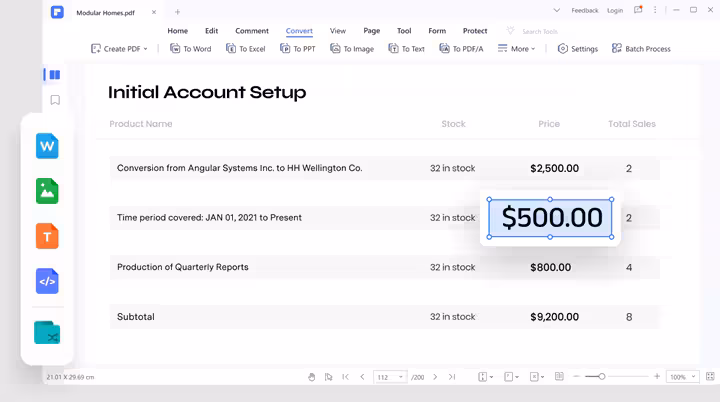Enter fullscreen mode icon at bottom right
720x402 pixels.
710,377
